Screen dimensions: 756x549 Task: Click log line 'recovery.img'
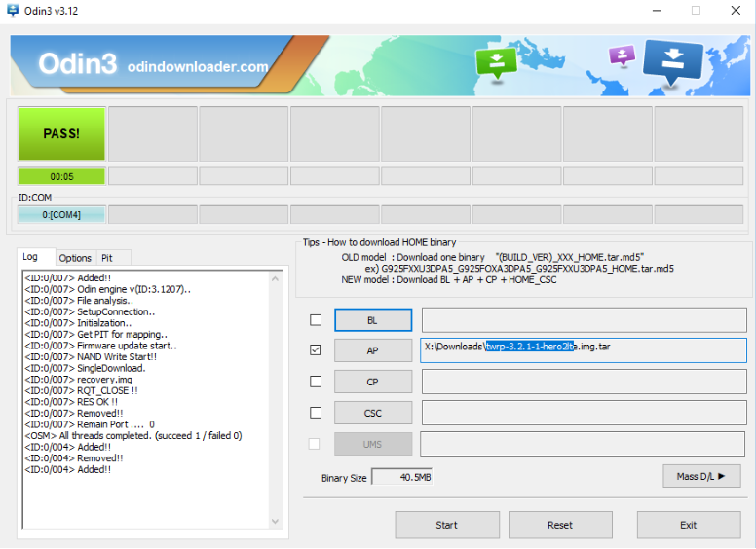pyautogui.click(x=78, y=380)
